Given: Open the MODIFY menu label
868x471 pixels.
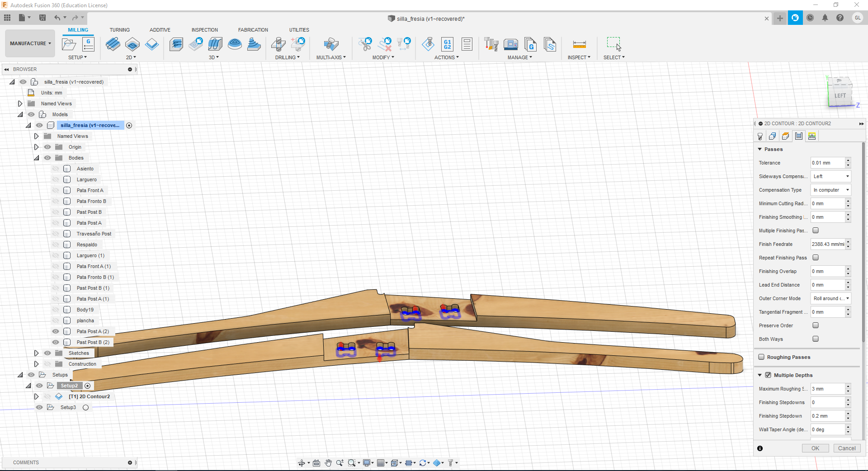Looking at the screenshot, I should pos(383,57).
